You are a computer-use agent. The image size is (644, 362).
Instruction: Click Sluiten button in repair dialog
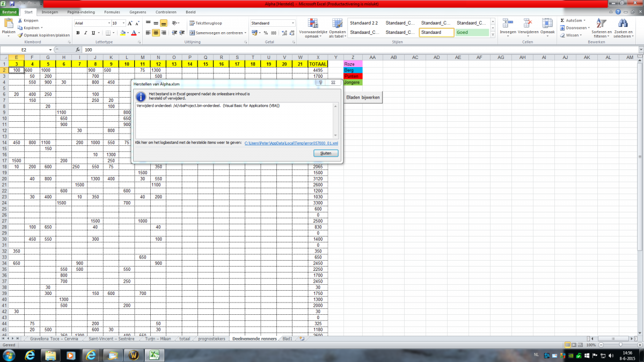tap(326, 153)
